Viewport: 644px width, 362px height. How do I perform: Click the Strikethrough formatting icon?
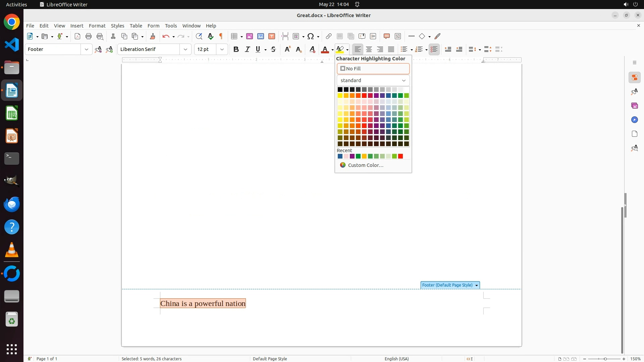(x=273, y=50)
